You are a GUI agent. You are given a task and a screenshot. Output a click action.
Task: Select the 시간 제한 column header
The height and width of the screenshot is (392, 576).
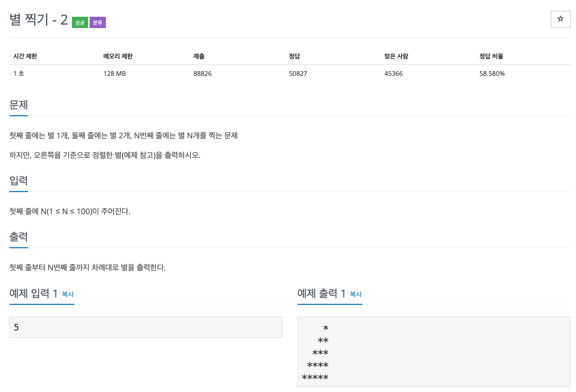tap(25, 56)
